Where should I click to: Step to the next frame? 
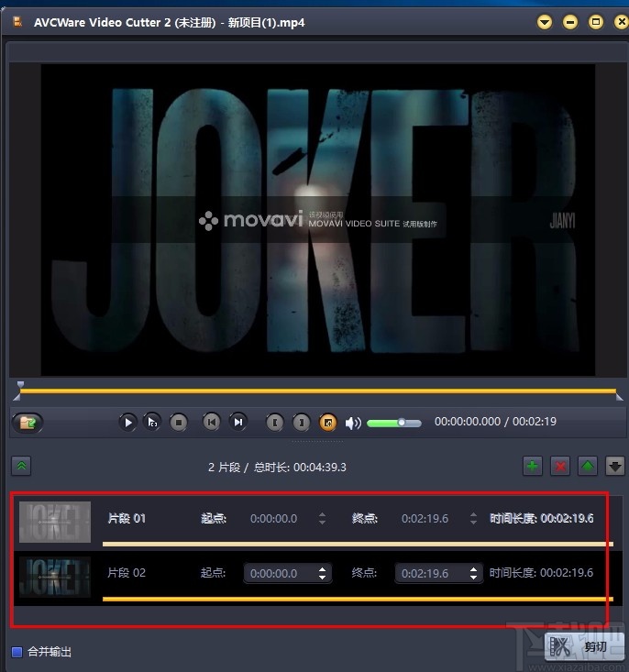tap(238, 422)
